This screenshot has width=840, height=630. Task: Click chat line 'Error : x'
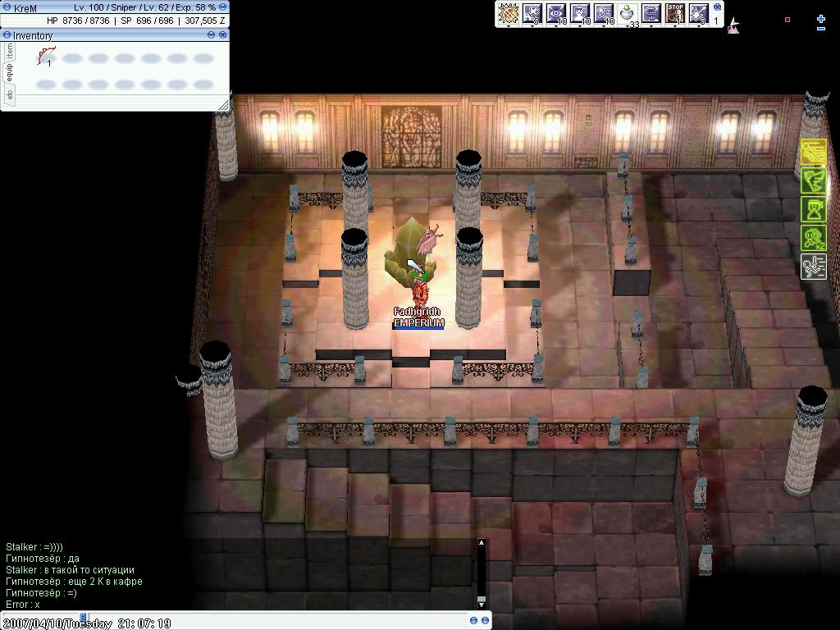coord(22,605)
